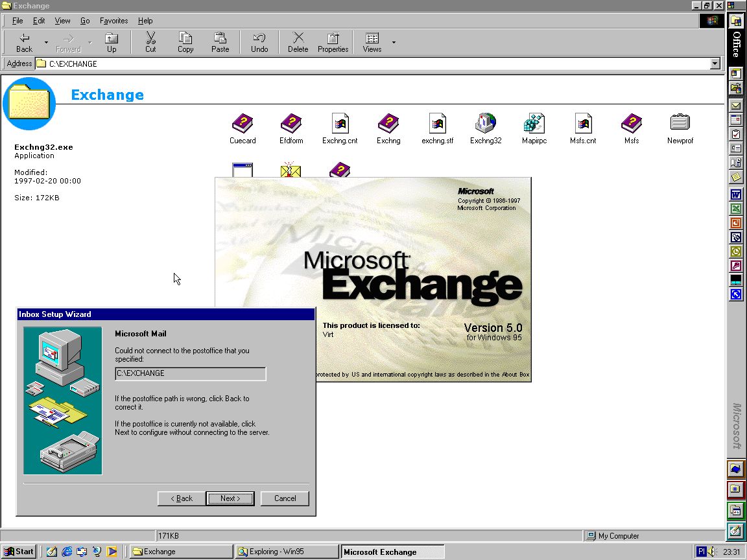Image resolution: width=747 pixels, height=560 pixels.
Task: Launch Microsoft Excel from Office shortcut bar
Action: point(736,209)
